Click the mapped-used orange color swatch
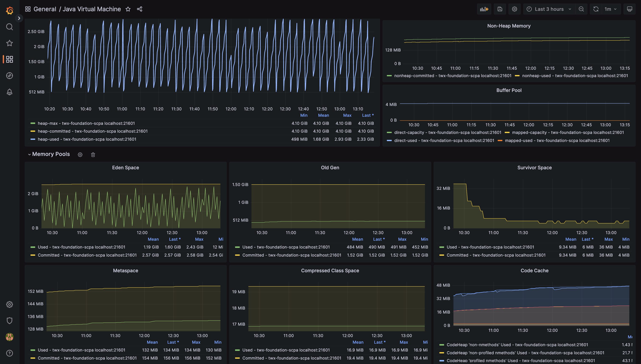The height and width of the screenshot is (364, 641). coord(500,140)
